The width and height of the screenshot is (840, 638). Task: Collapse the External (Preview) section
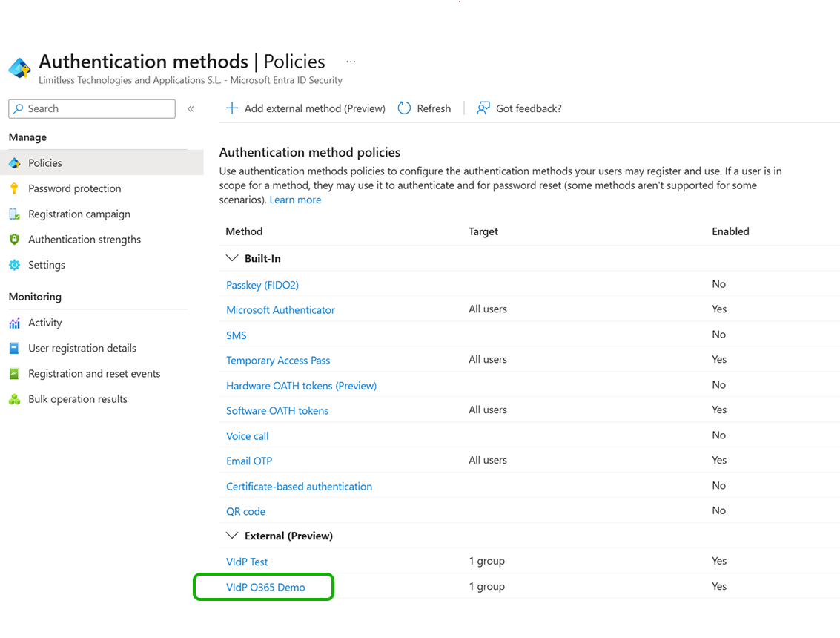[232, 536]
